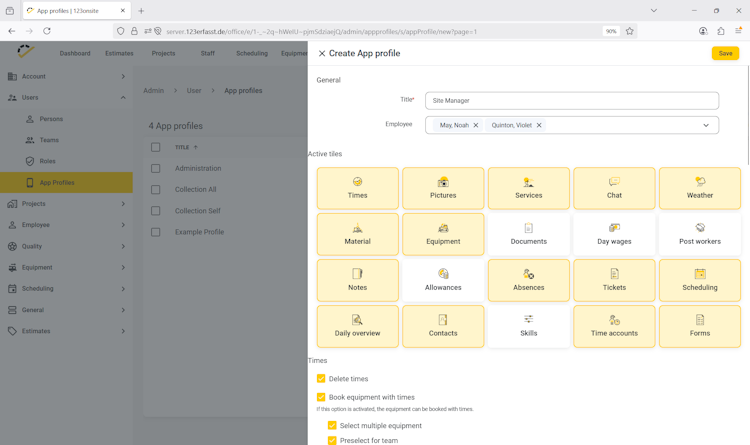The image size is (750, 445).
Task: Activate the Skills tile
Action: [x=529, y=326]
